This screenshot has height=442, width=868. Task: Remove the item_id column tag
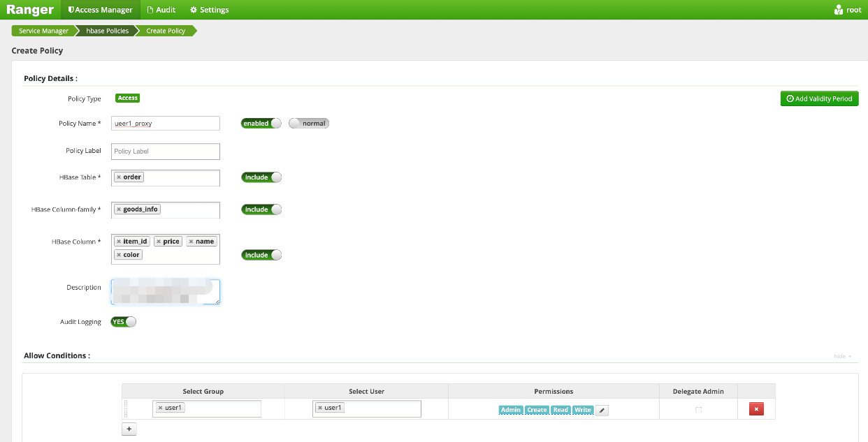pyautogui.click(x=119, y=242)
